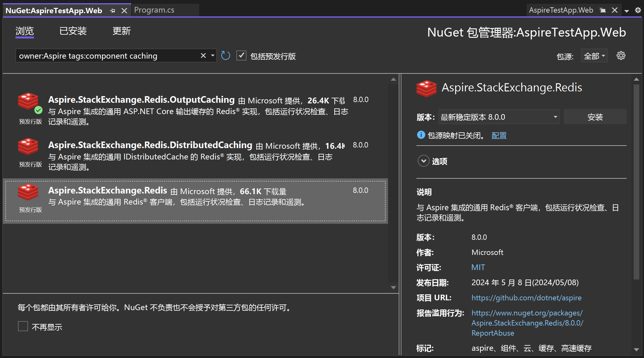Promote the AspireTestApp.Web preview tab to stay open

[603, 10]
